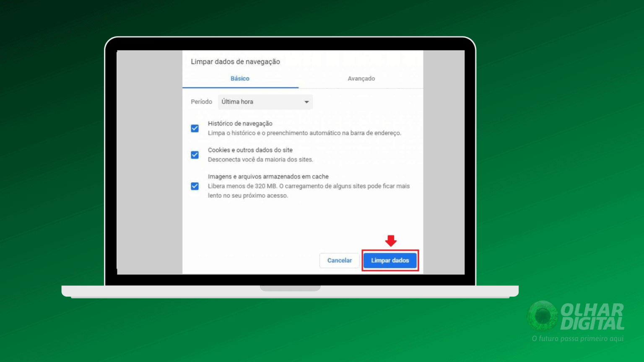Switch to the Avançado tab
This screenshot has width=644, height=362.
[x=361, y=78]
